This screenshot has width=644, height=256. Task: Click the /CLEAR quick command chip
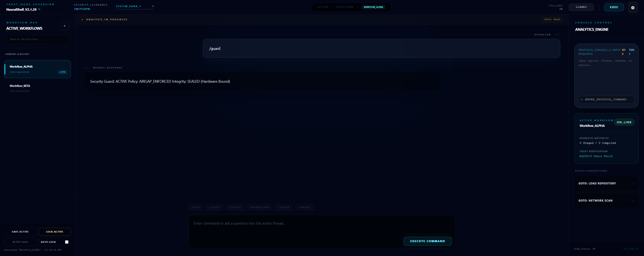click(x=214, y=207)
